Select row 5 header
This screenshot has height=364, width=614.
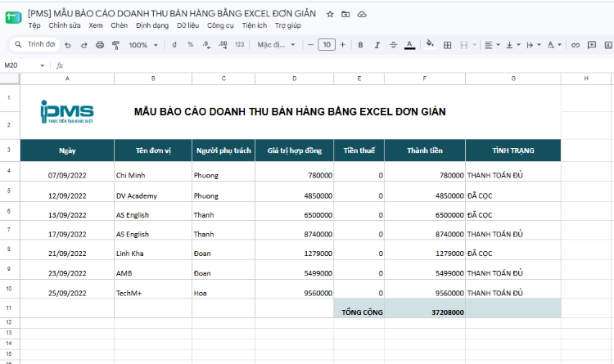pyautogui.click(x=9, y=191)
